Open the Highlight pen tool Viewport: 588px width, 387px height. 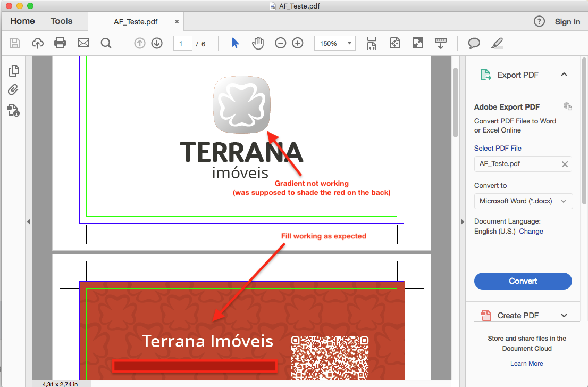pos(497,43)
